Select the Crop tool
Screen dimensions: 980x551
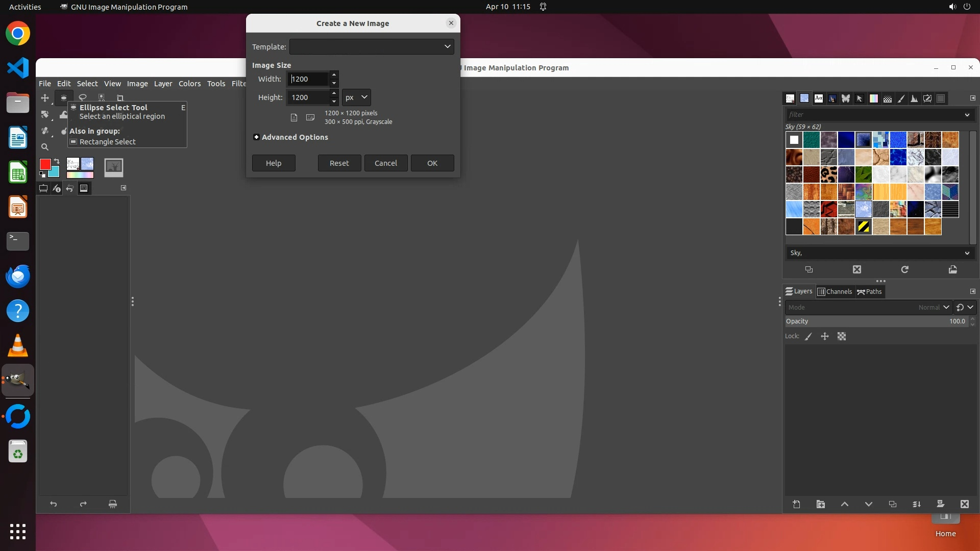(x=120, y=98)
